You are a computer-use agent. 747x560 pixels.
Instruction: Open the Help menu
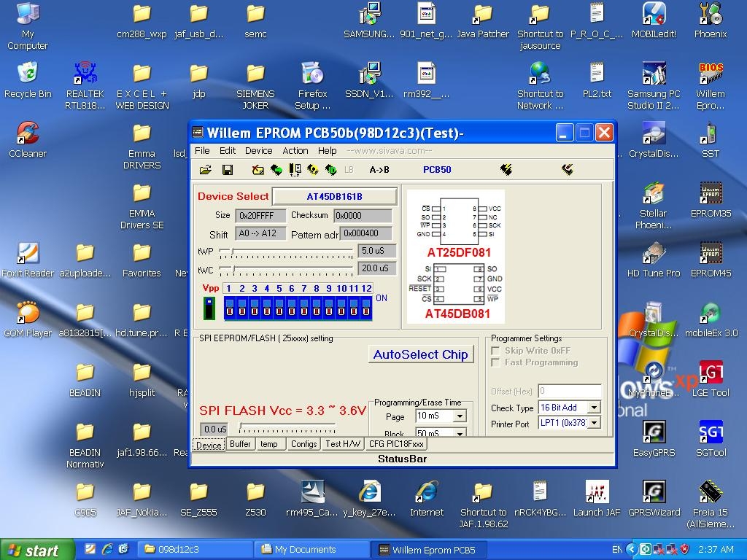coord(328,150)
